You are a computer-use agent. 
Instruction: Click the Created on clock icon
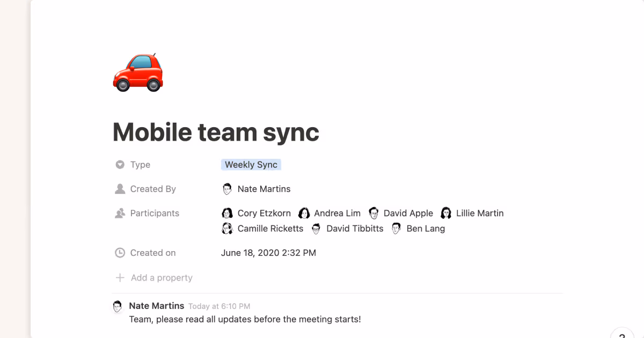[x=119, y=252]
